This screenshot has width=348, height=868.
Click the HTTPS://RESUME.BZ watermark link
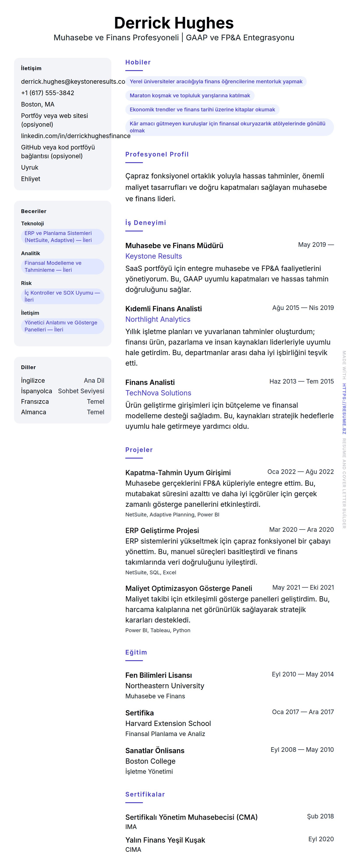click(344, 408)
